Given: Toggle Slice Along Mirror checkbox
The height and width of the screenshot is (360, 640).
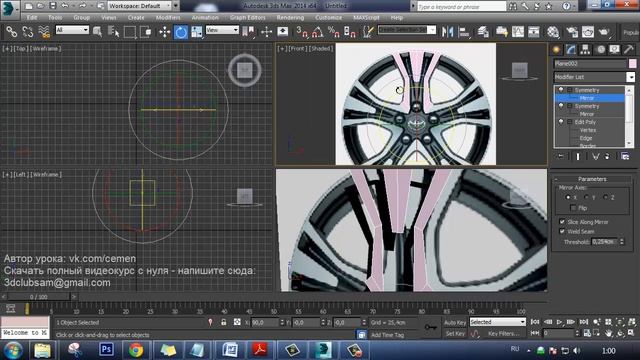Looking at the screenshot, I should tap(562, 222).
